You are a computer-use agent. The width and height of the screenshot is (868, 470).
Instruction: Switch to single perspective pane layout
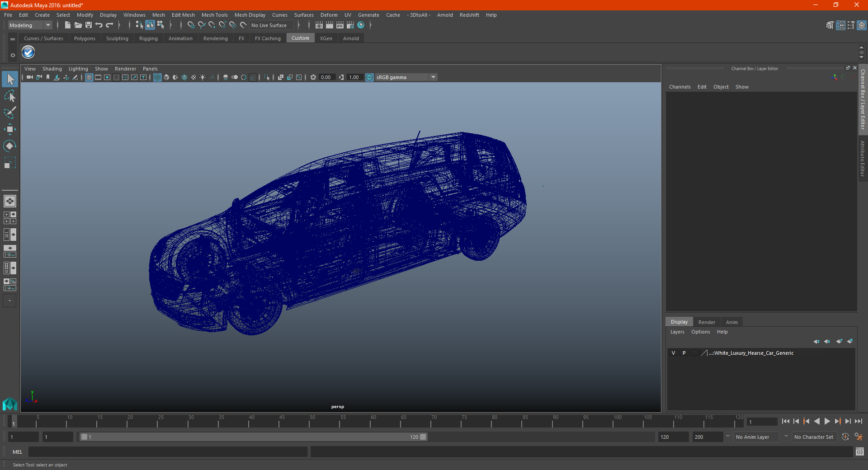point(10,201)
